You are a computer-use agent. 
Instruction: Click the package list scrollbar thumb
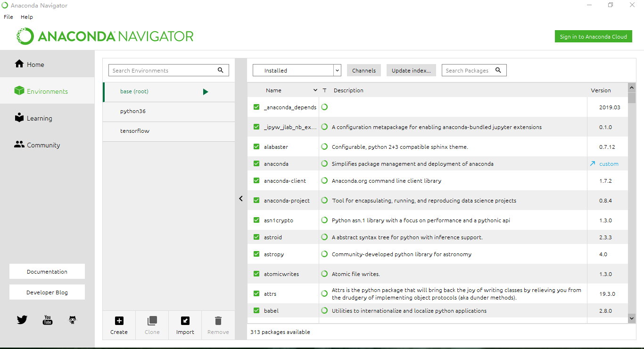[x=632, y=98]
